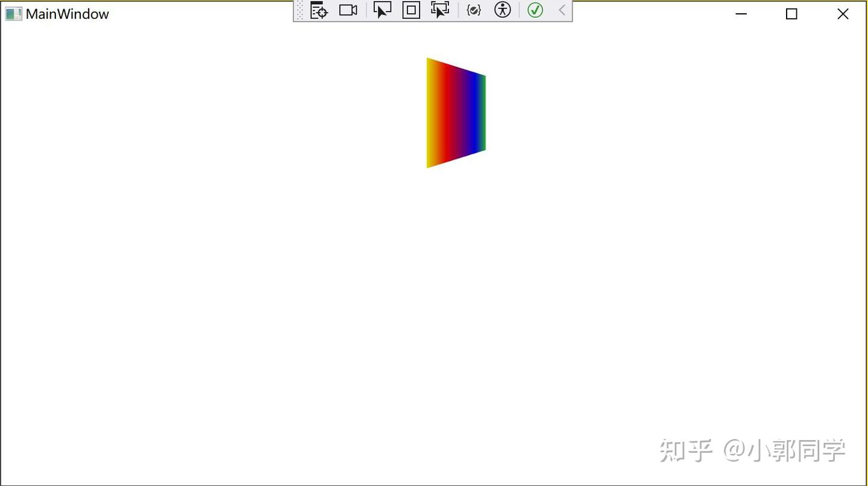Click the yellow edge of the gradient
This screenshot has width=868, height=486.
(430, 112)
